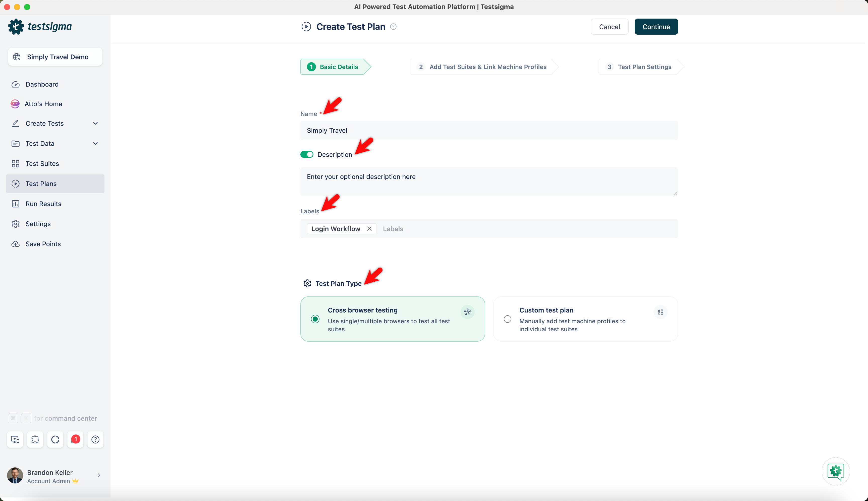Screen dimensions: 868x501
Task: Click the help icon beside Create Test Plan
Action: [x=393, y=27]
